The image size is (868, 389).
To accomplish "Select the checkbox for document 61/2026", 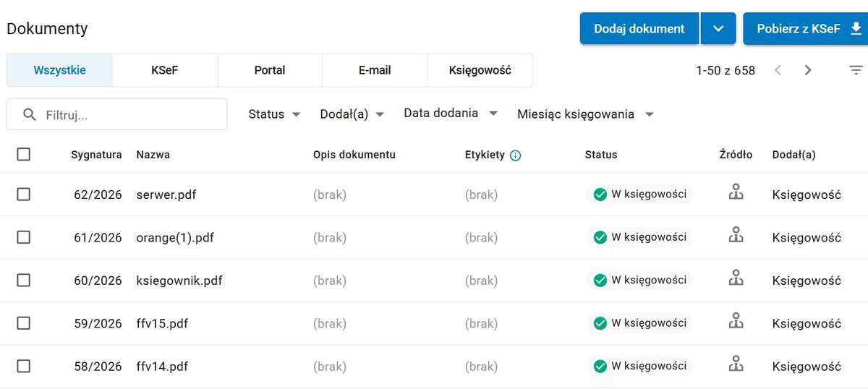I will pyautogui.click(x=23, y=237).
